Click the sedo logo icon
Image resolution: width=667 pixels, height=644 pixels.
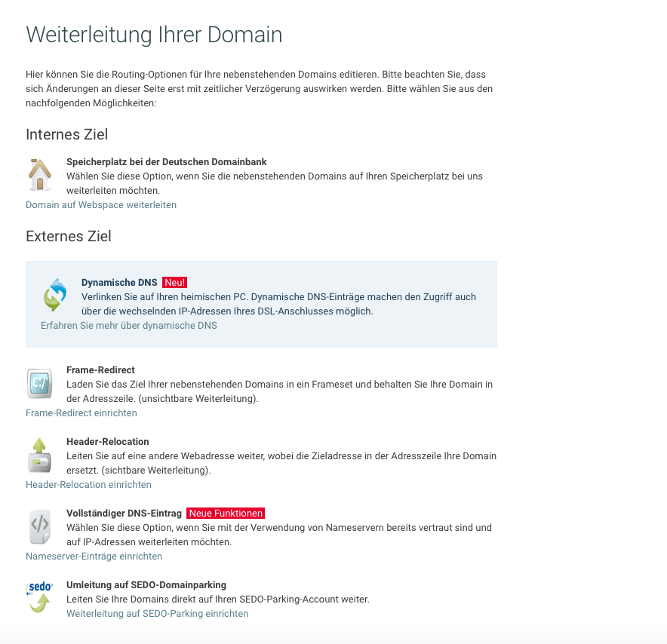tap(39, 598)
